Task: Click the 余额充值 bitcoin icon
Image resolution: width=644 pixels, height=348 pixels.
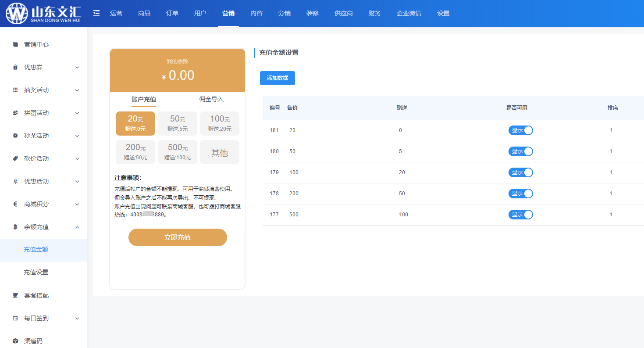Action: [x=15, y=227]
